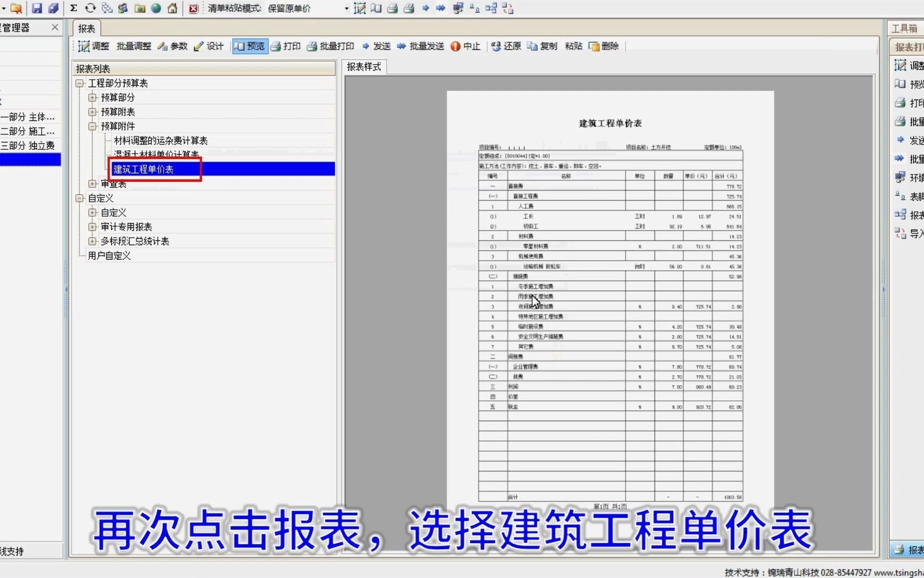
Task: Select 一部分 主体 in manager panel
Action: click(28, 117)
